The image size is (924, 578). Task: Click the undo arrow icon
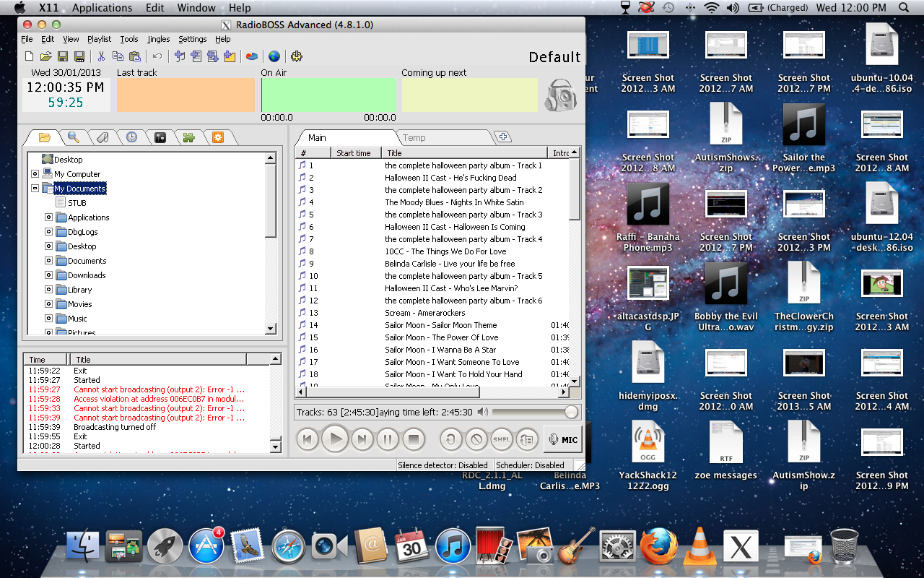[157, 56]
